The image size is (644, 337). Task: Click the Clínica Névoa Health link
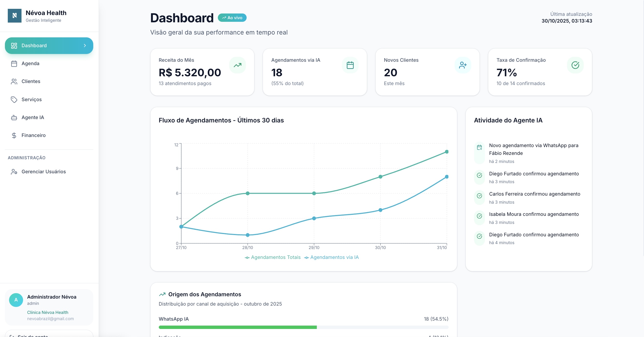click(x=48, y=312)
